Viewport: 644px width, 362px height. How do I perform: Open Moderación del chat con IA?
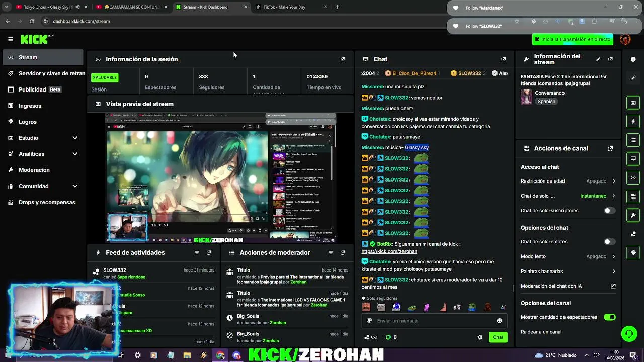click(568, 286)
